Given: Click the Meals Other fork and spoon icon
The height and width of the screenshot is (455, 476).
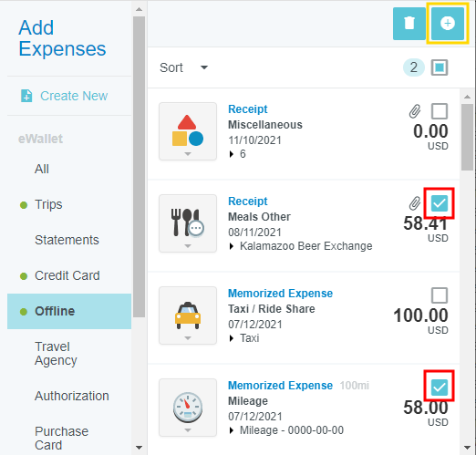Looking at the screenshot, I should pos(188,223).
